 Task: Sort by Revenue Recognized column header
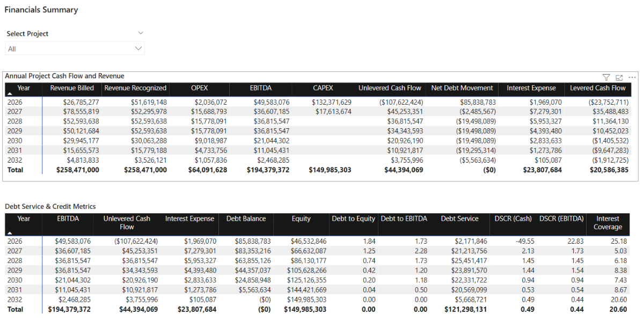135,88
